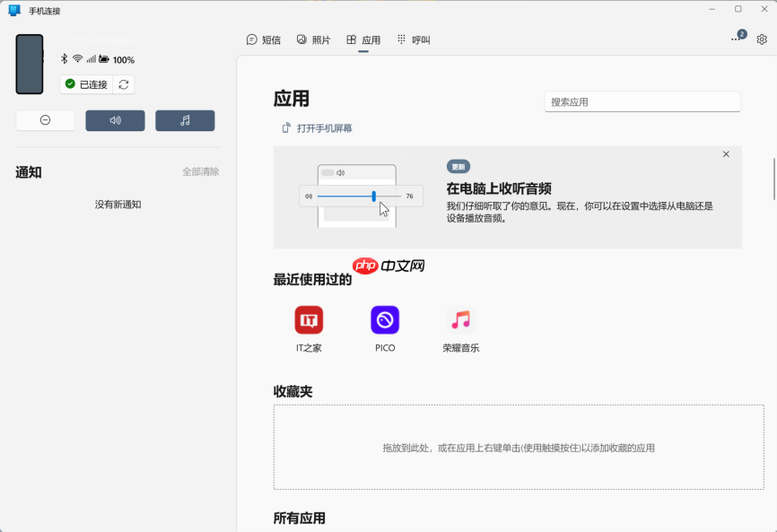This screenshot has width=777, height=532.
Task: Open the more options ellipsis menu
Action: [x=736, y=39]
